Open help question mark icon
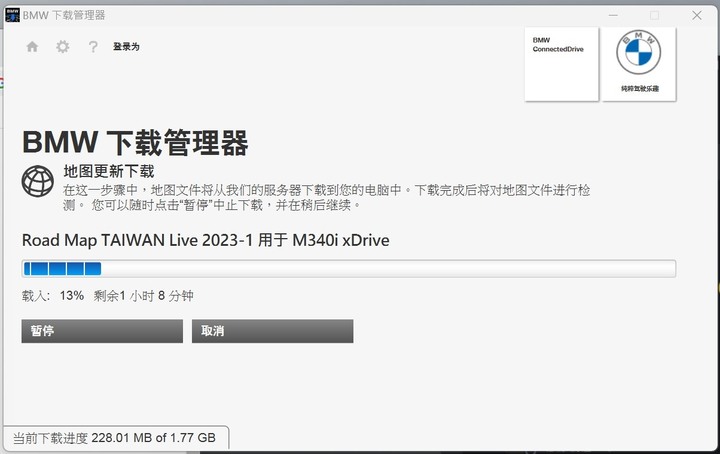The width and height of the screenshot is (720, 454). click(93, 46)
